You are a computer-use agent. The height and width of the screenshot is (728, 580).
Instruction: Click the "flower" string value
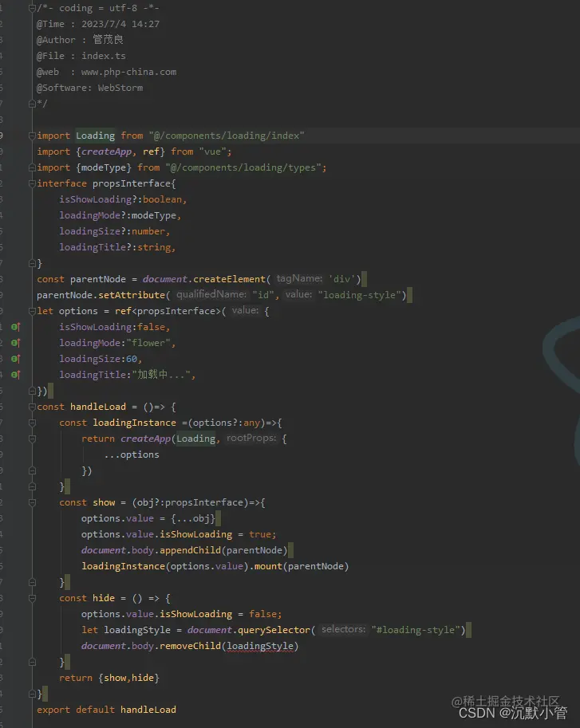[x=148, y=343]
